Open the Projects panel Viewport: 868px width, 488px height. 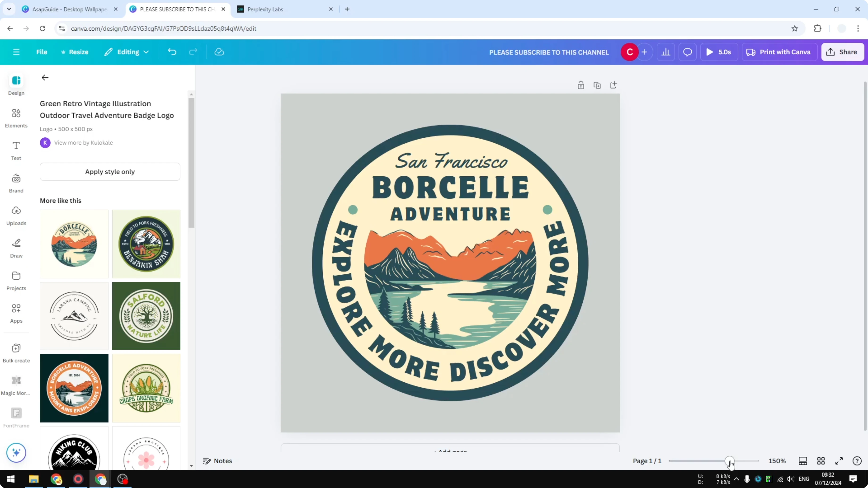click(x=16, y=281)
